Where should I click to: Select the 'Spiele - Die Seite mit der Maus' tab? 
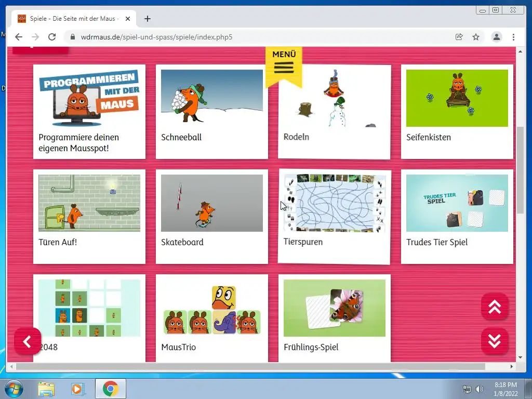click(x=74, y=19)
